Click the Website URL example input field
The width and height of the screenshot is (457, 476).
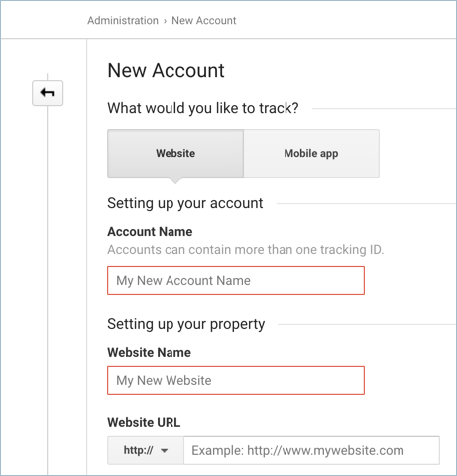311,450
